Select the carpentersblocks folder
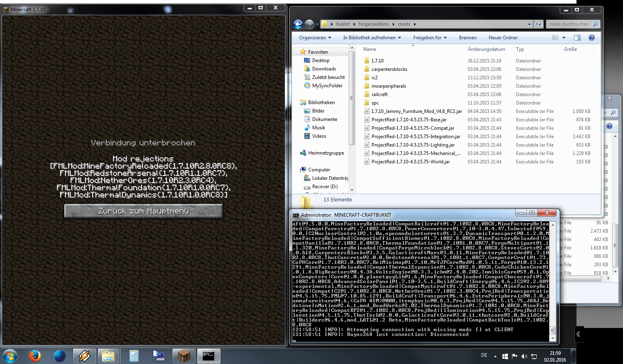Screen dimensions: 623x364 389,69
